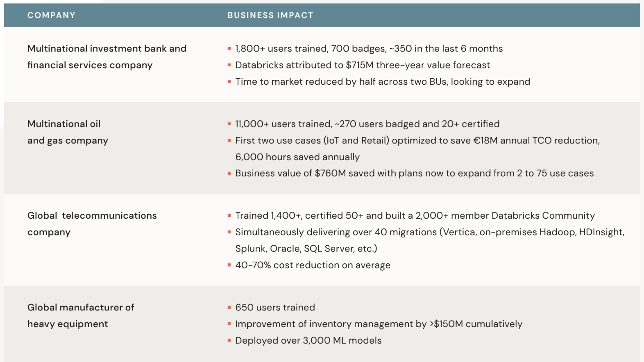Click the text about €18M annual TCO reduction
This screenshot has height=362, width=644.
(417, 140)
